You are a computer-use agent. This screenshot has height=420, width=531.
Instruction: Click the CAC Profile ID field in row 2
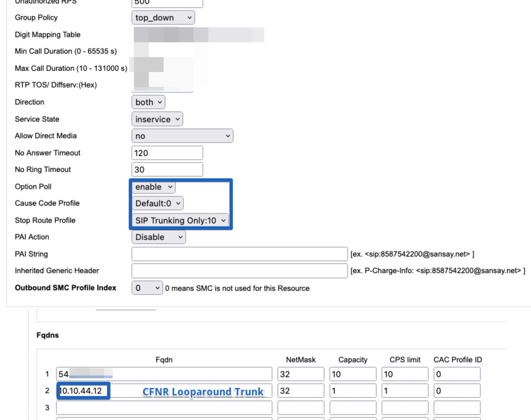pyautogui.click(x=457, y=391)
